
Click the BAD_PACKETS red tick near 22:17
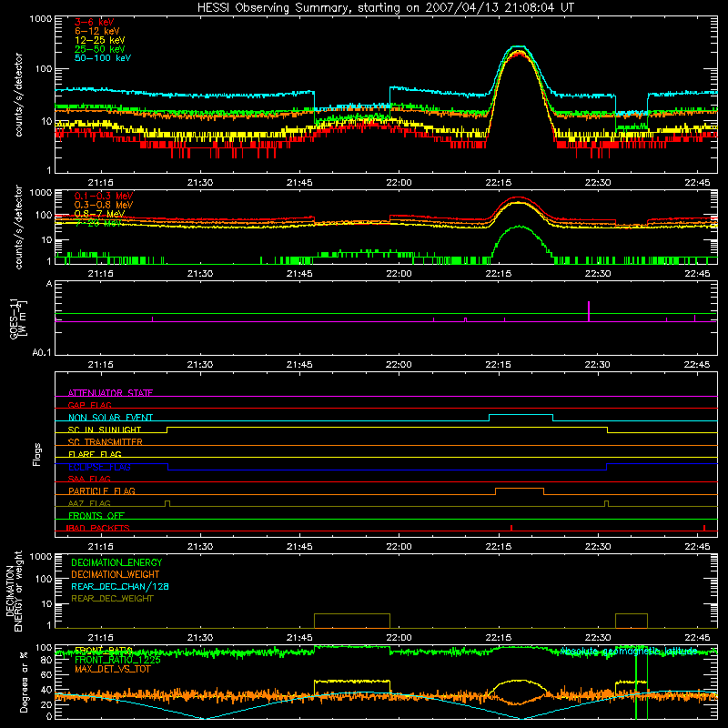tap(511, 528)
